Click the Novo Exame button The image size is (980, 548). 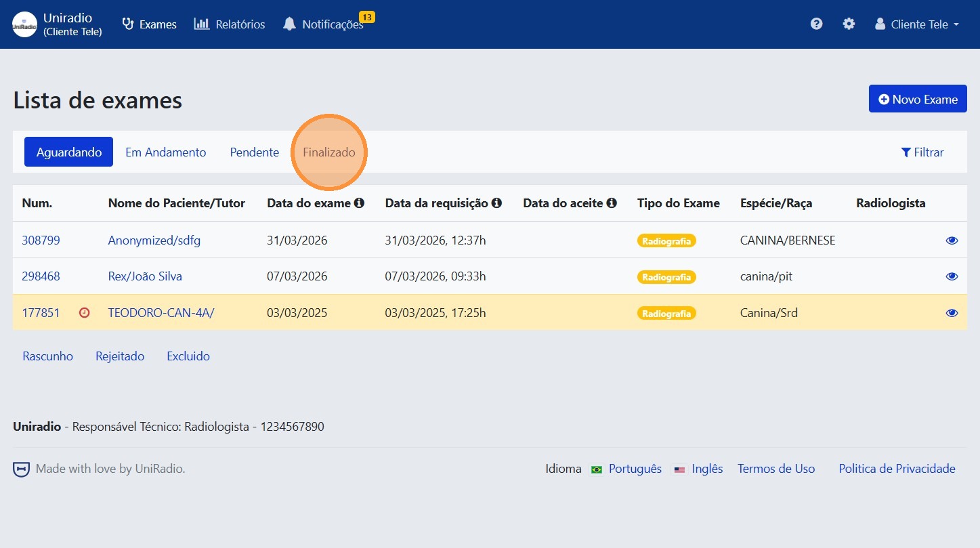(x=918, y=100)
